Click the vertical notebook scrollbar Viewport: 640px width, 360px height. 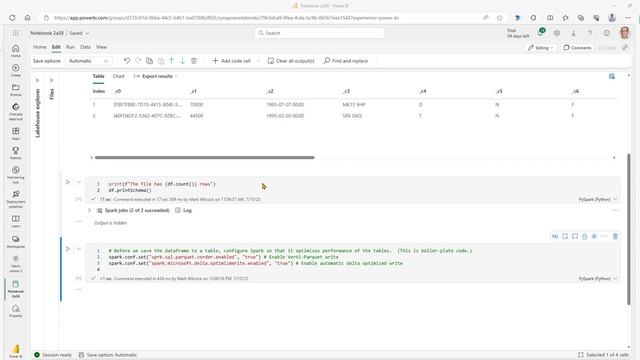tap(629, 229)
